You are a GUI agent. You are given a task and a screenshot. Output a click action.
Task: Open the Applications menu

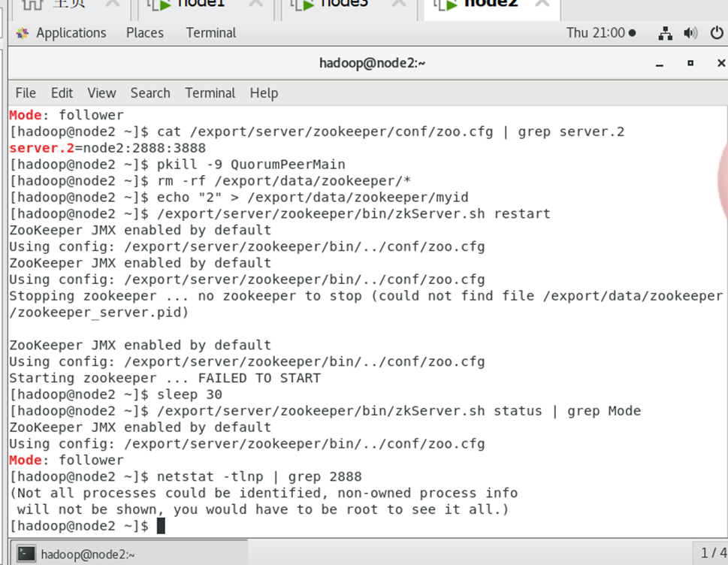pos(71,33)
